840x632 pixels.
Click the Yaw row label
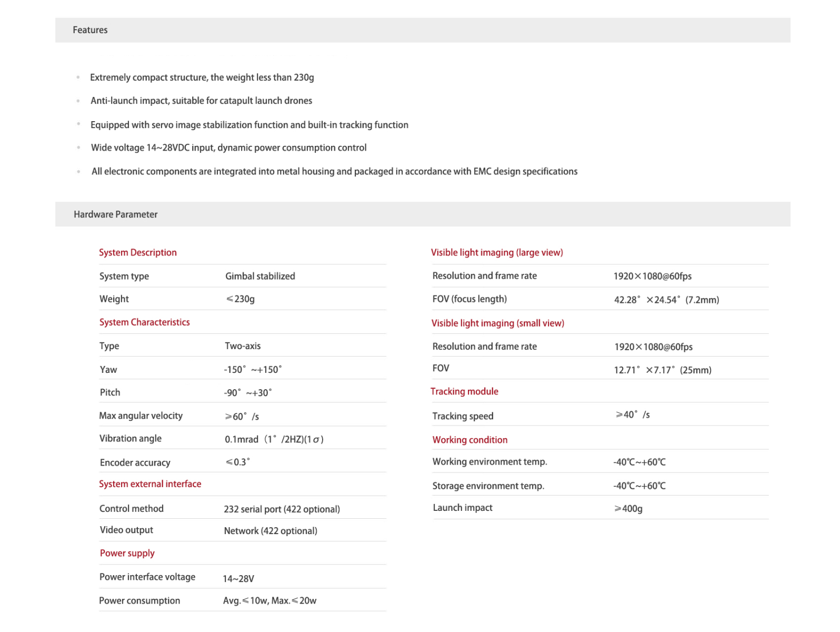coord(108,370)
